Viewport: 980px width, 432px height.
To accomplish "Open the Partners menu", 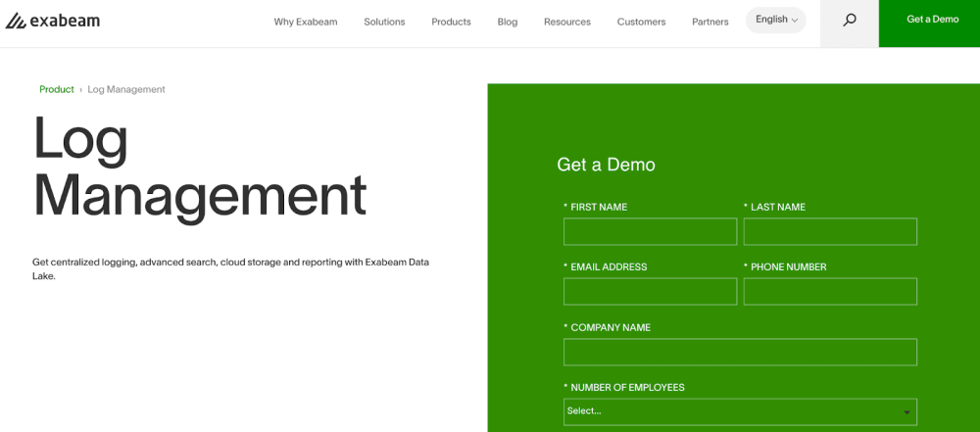I will coord(710,22).
